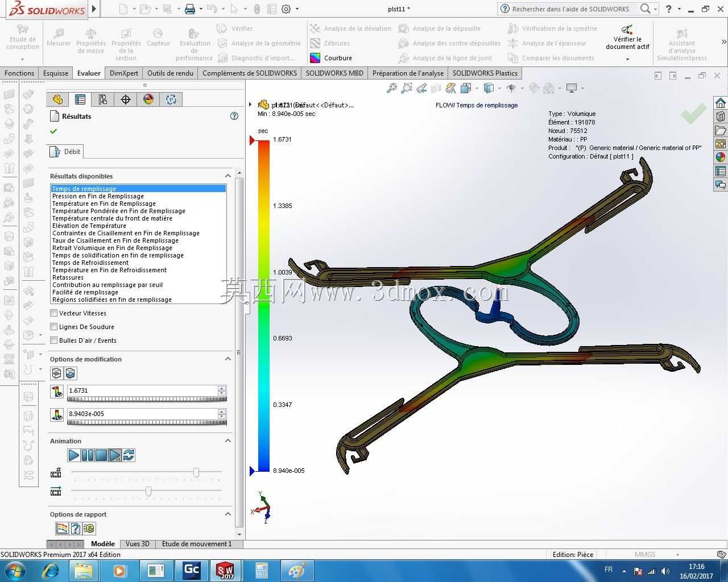Activate the Courbure display tool
The image size is (728, 582).
click(x=331, y=58)
